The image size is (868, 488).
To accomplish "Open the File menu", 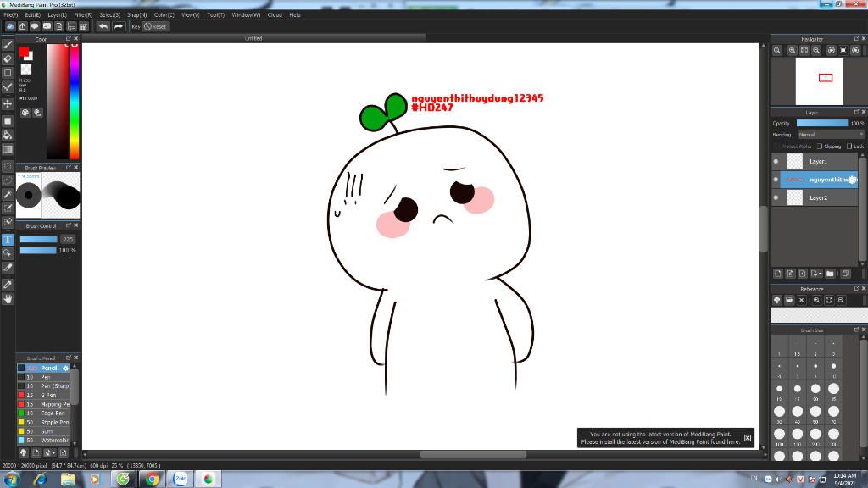I will pos(11,15).
